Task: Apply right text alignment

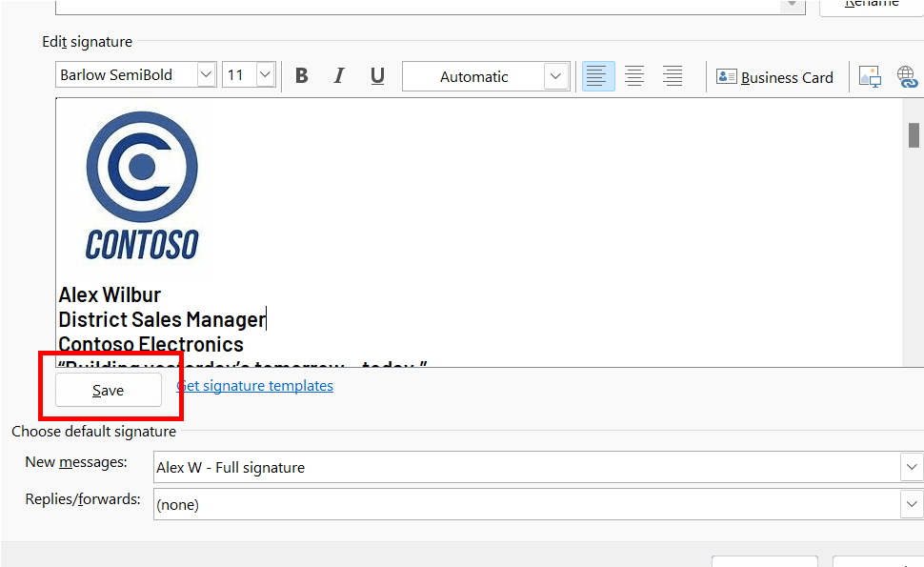Action: pos(672,75)
